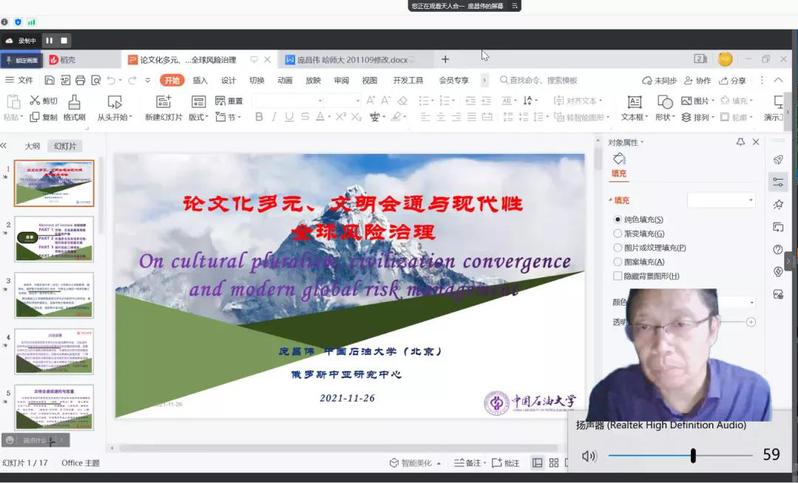Open the File (文件) menu

(20, 80)
